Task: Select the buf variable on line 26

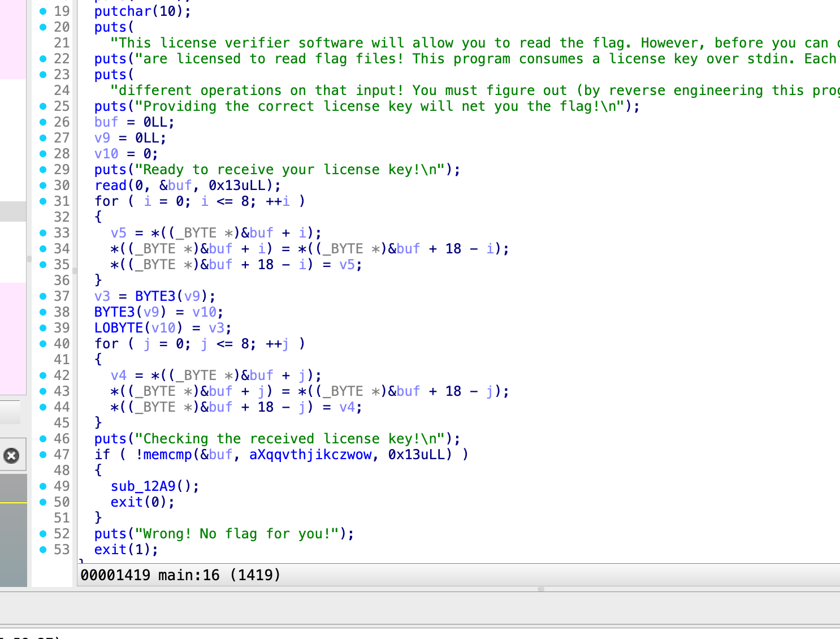Action: coord(106,122)
